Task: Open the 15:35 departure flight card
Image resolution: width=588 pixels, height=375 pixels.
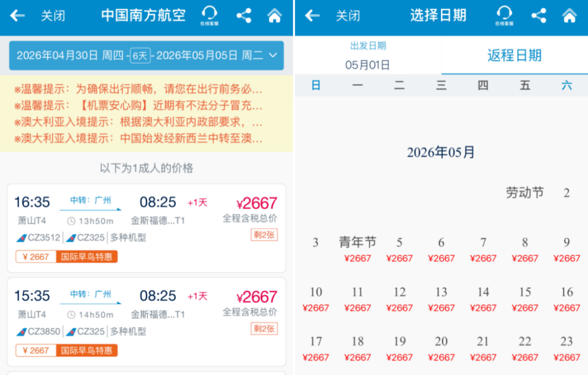Action: pyautogui.click(x=146, y=322)
